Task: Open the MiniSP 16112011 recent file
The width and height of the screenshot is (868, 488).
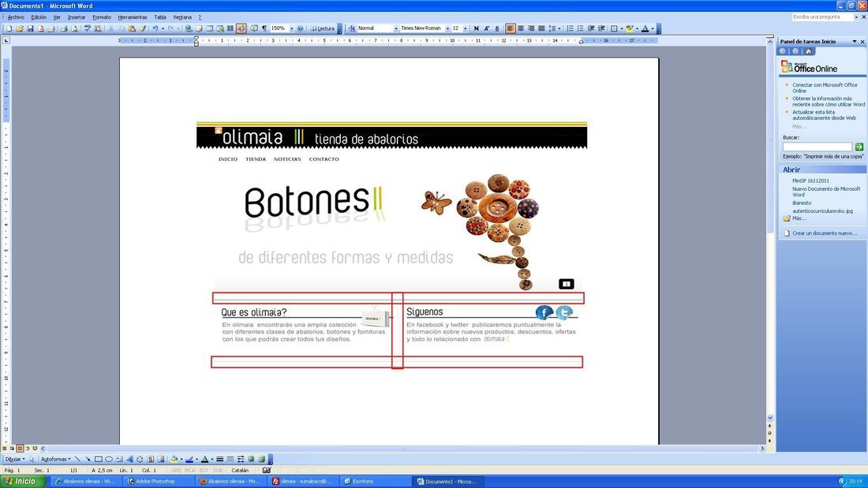Action: pos(810,181)
